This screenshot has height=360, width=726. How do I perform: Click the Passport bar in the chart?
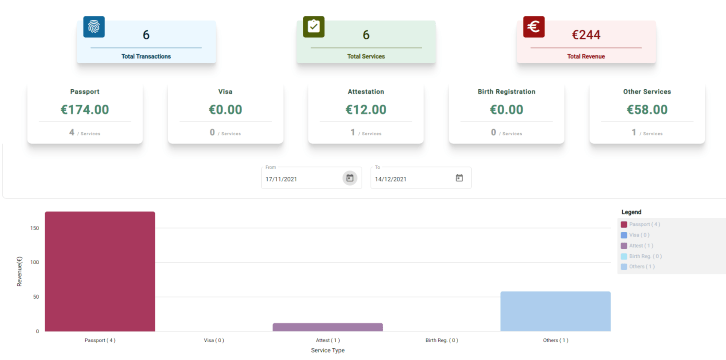coord(100,272)
